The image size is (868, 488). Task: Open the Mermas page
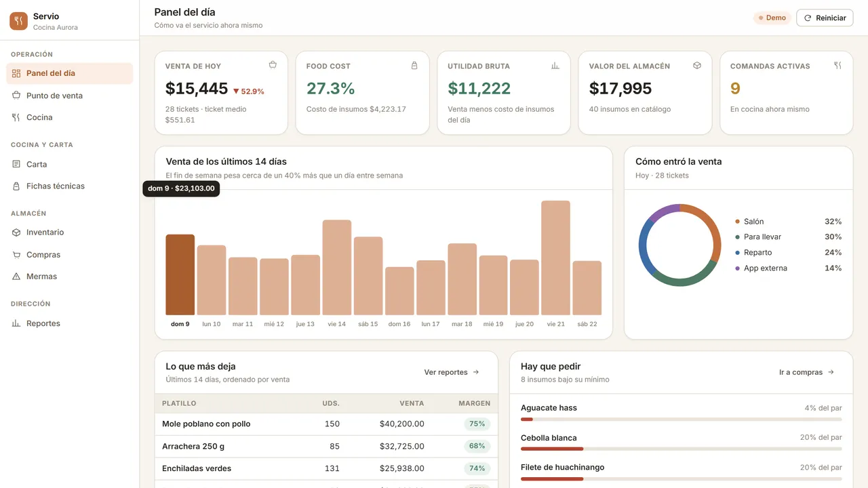[70, 277]
